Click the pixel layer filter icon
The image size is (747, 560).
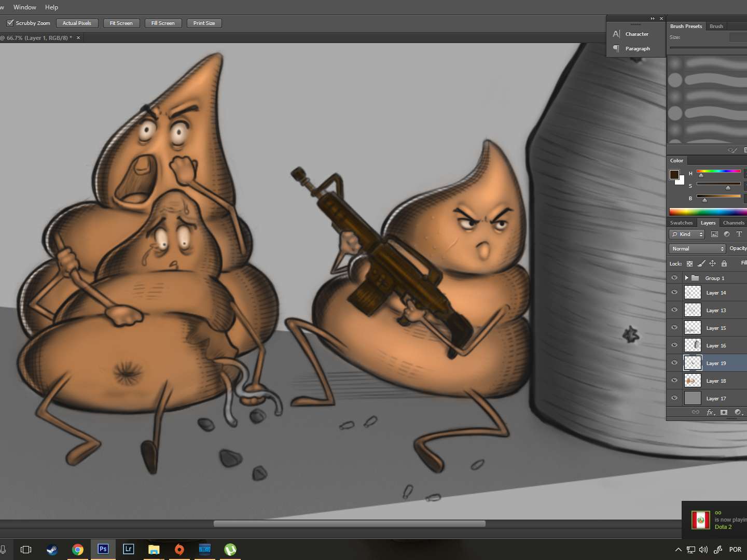pyautogui.click(x=714, y=234)
